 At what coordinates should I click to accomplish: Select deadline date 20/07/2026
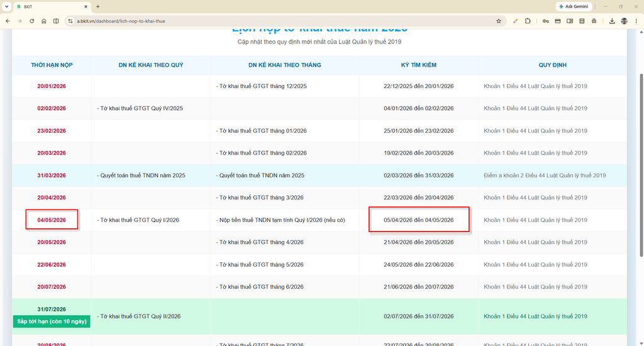point(52,287)
